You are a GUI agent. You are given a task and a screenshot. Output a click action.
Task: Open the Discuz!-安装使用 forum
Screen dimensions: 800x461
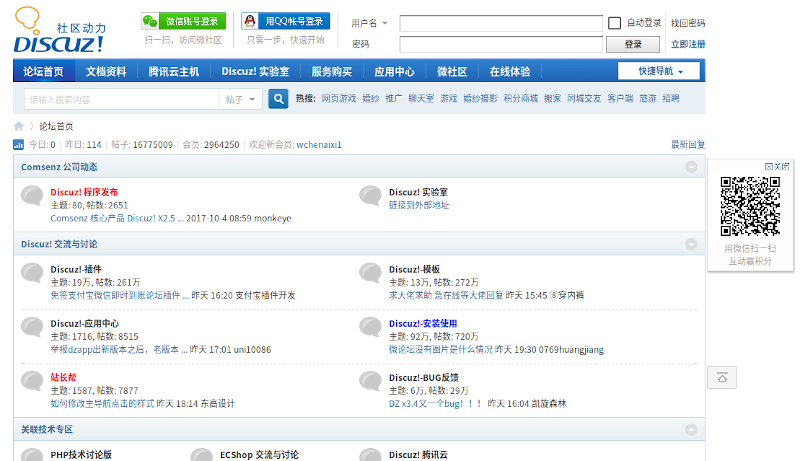[423, 323]
